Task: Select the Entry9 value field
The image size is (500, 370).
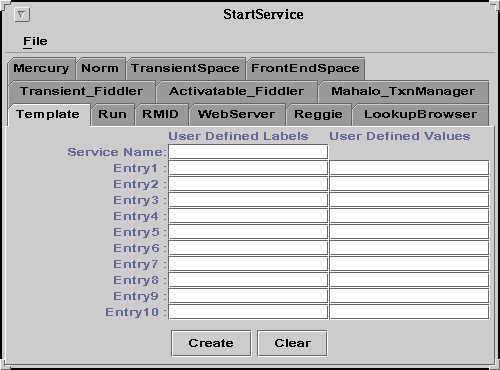Action: (x=409, y=296)
